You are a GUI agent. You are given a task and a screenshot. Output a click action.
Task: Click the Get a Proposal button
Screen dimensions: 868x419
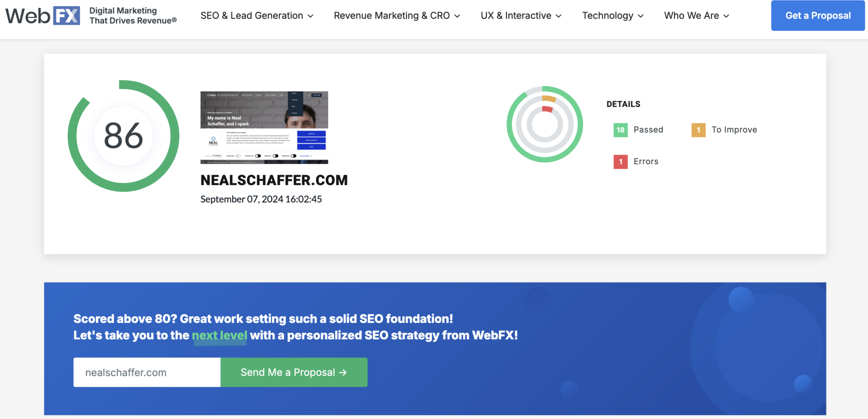click(x=818, y=16)
